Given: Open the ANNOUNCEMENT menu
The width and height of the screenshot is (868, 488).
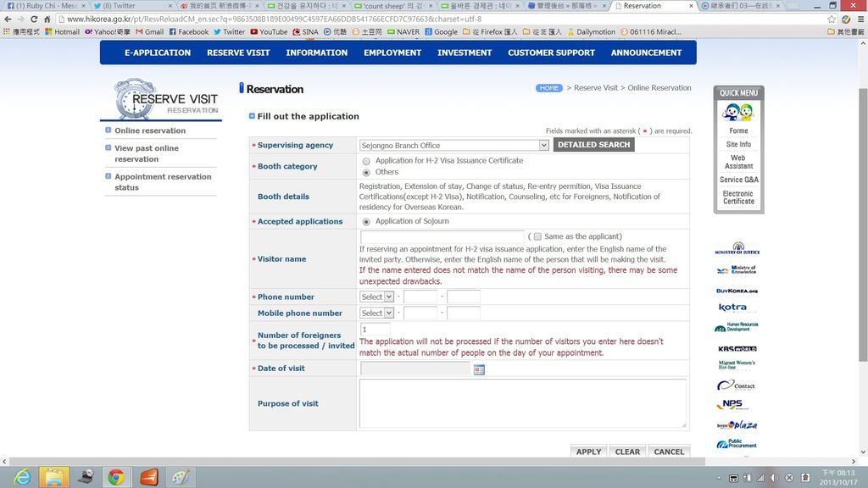Looking at the screenshot, I should tap(646, 53).
